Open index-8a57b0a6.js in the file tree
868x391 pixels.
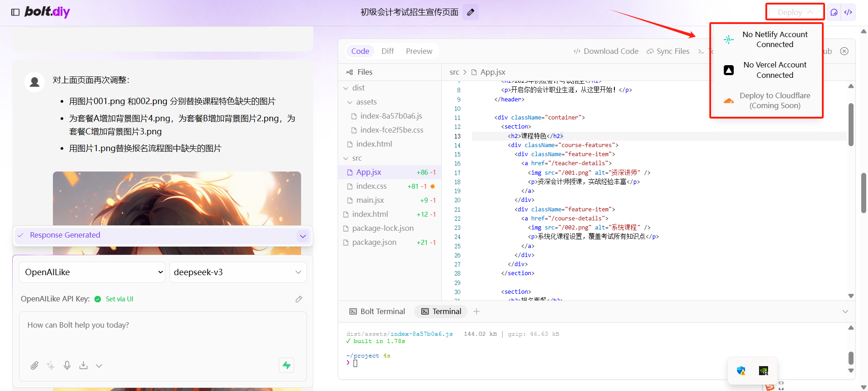point(390,116)
